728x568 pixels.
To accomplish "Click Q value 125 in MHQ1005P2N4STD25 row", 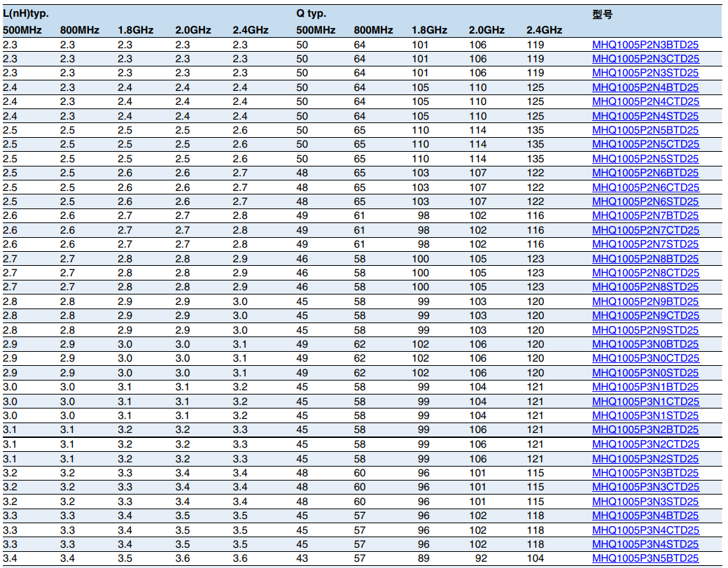I will tap(535, 117).
